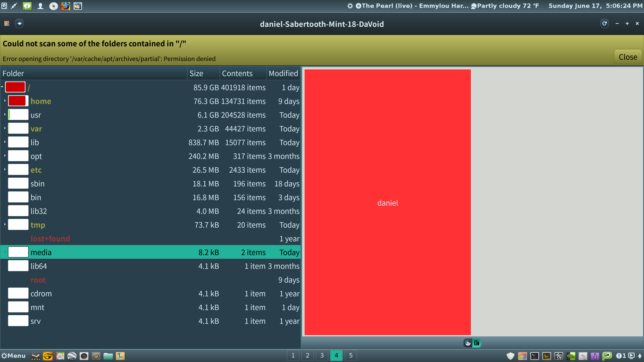Click the shield security tray icon
This screenshot has width=644, height=362.
pyautogui.click(x=510, y=356)
